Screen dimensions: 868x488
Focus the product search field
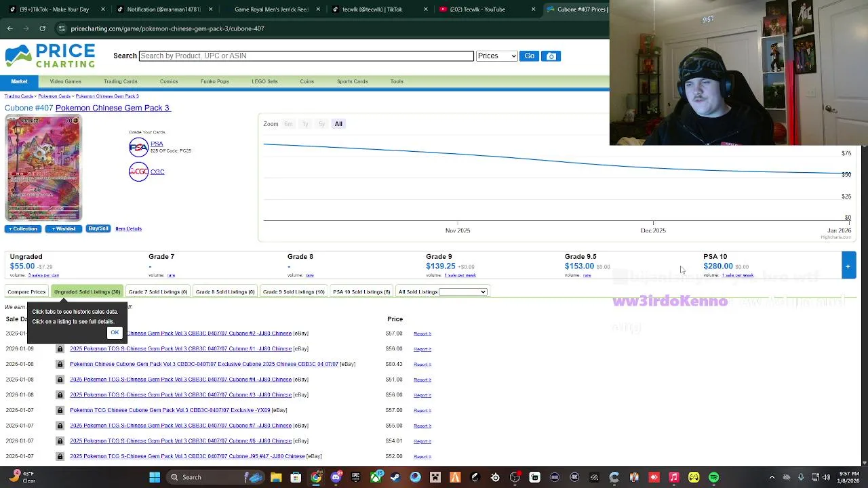pos(306,56)
